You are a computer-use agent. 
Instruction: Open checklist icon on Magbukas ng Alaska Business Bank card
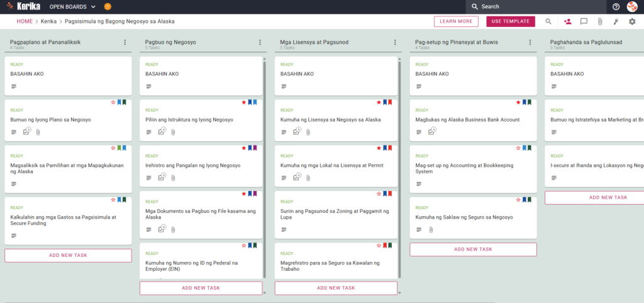coord(431,132)
